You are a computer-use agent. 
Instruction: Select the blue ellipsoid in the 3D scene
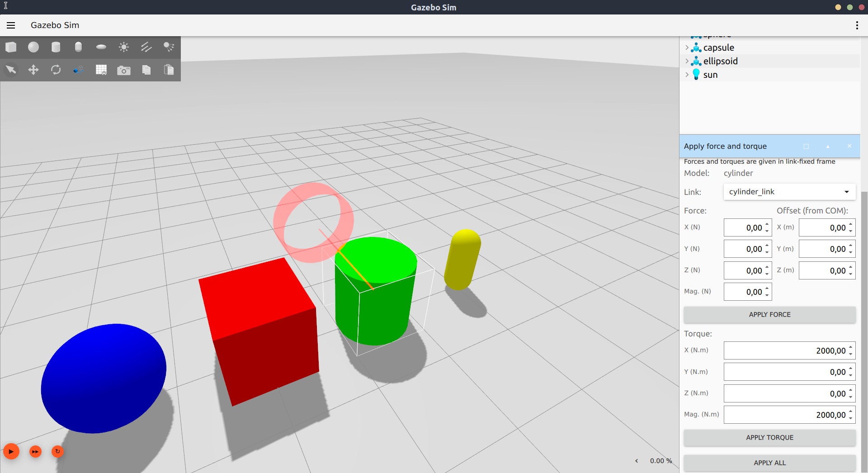tap(104, 378)
